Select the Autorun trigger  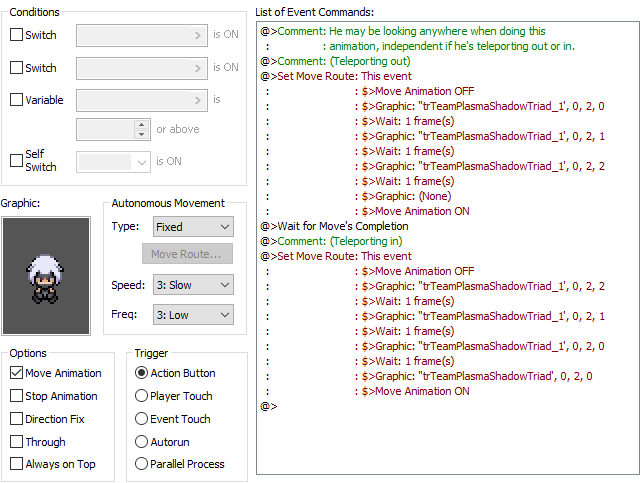[x=141, y=442]
